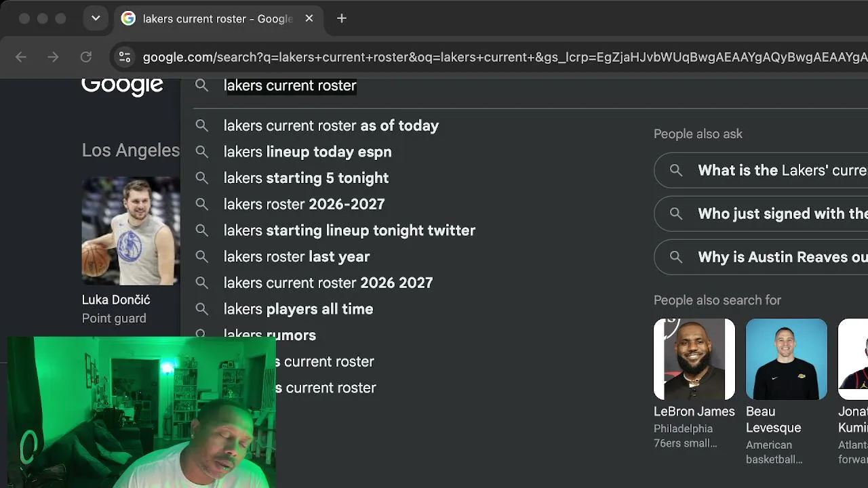
Task: Click the 'Luka Dončić' name link
Action: 116,300
